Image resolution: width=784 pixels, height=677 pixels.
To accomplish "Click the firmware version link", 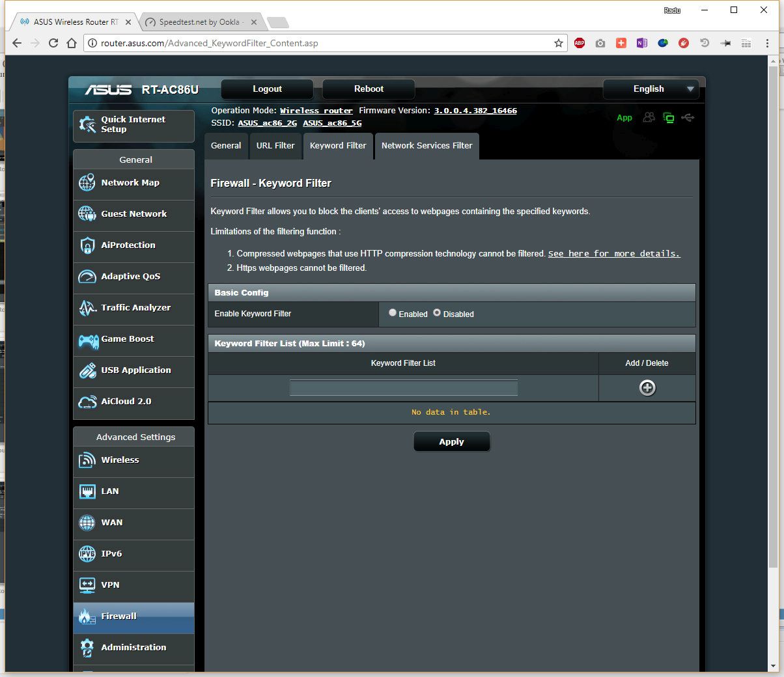I will [x=475, y=111].
